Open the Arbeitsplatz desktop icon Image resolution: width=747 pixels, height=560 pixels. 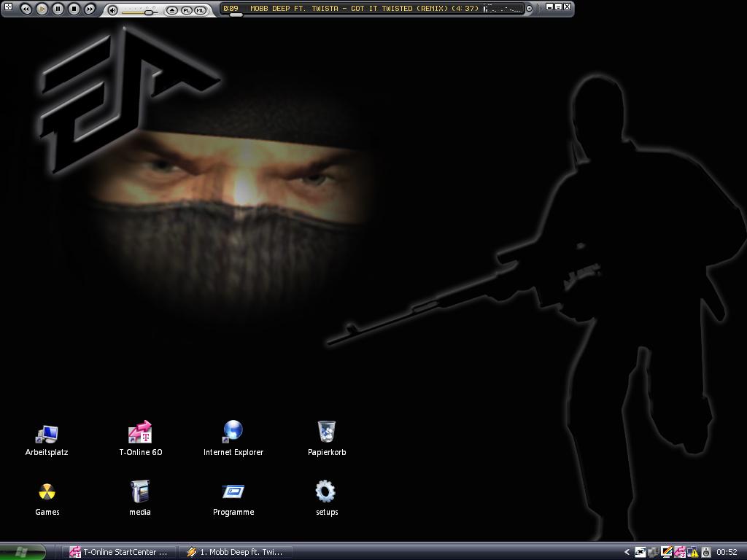click(47, 439)
